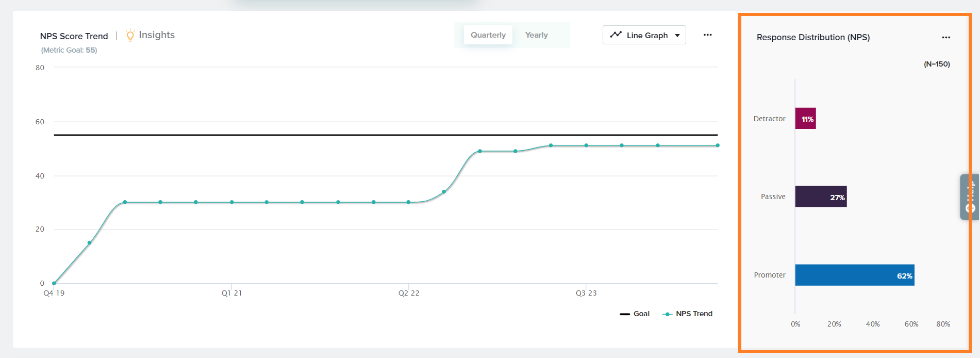Click the Insights lightbulb icon
The image size is (980, 358).
tap(130, 35)
